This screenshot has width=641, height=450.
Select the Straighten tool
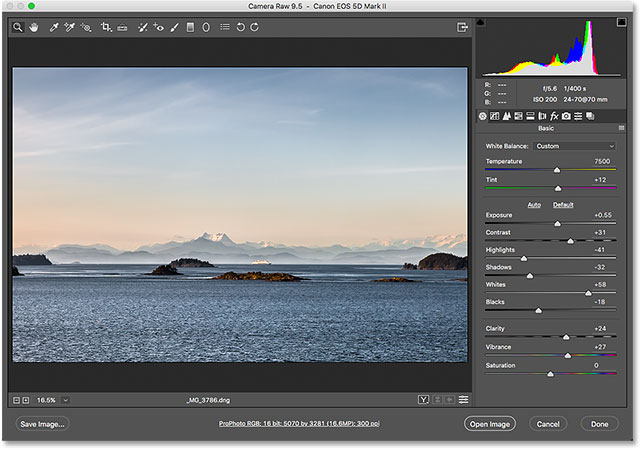click(122, 28)
